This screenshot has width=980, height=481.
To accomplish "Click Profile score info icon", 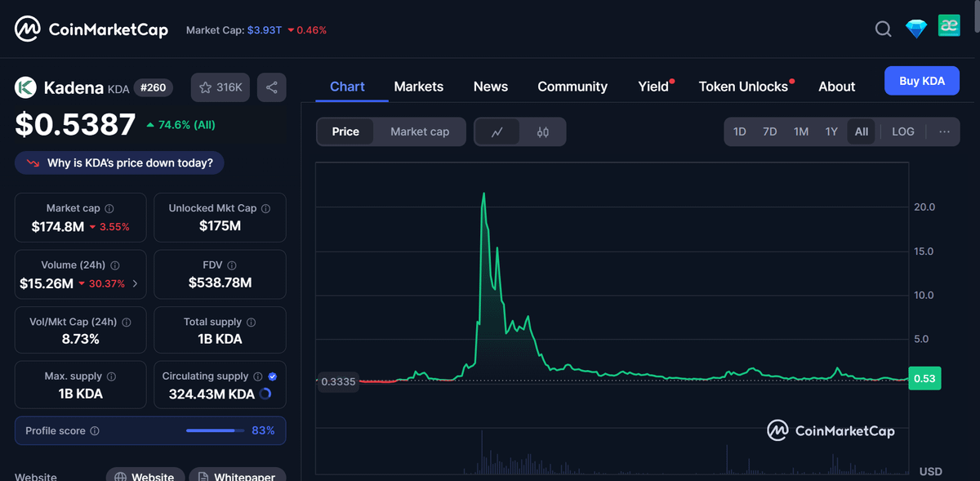I will click(x=95, y=430).
